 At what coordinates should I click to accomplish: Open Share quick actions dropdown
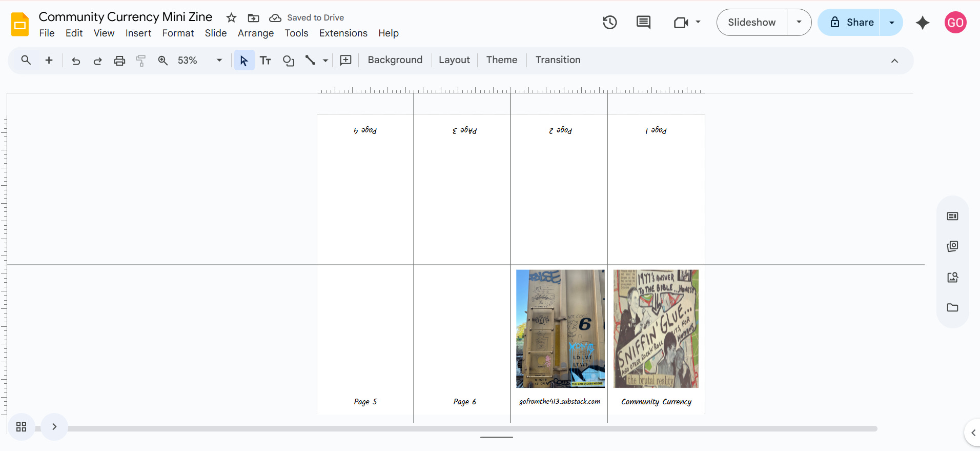coord(892,22)
